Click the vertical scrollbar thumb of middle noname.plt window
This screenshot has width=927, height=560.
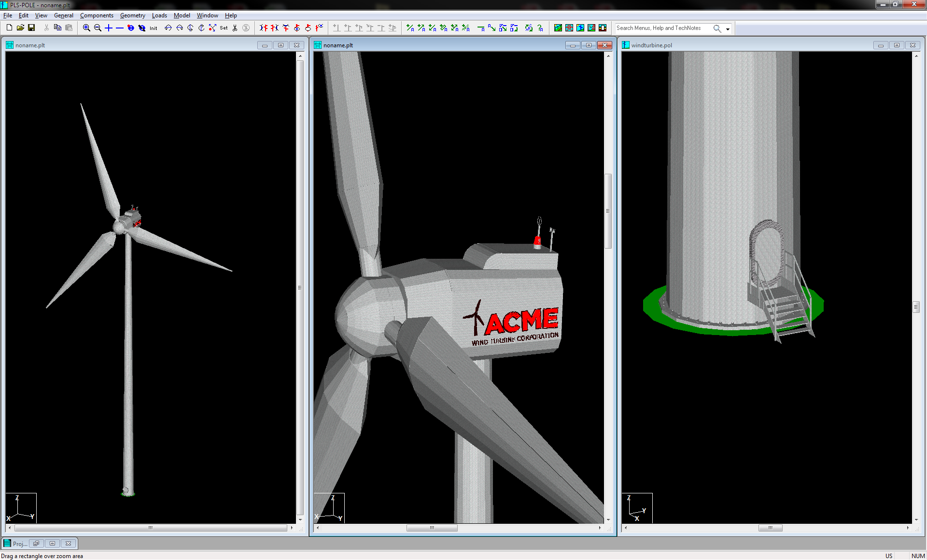[608, 211]
